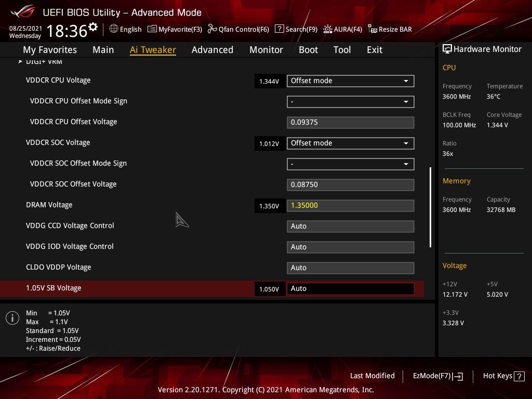Select the VDDCR SOC Voltage row label
532x399 pixels.
coord(58,143)
